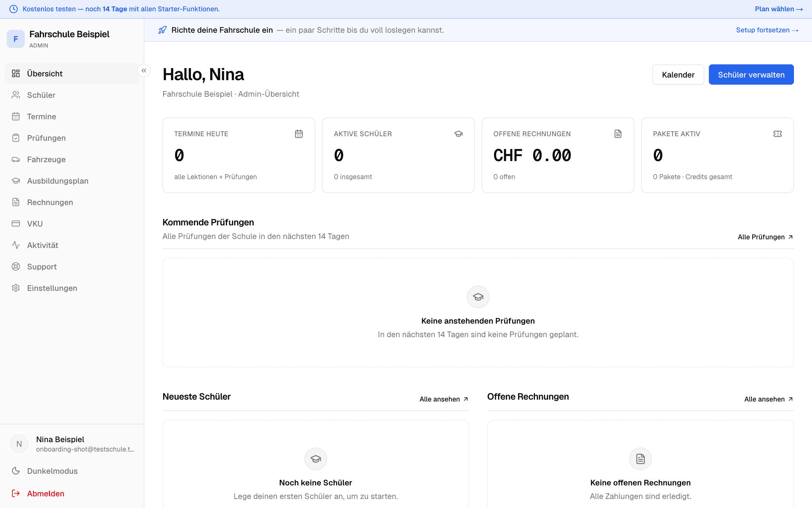Select the Ausbildungsplan menu item

72,181
